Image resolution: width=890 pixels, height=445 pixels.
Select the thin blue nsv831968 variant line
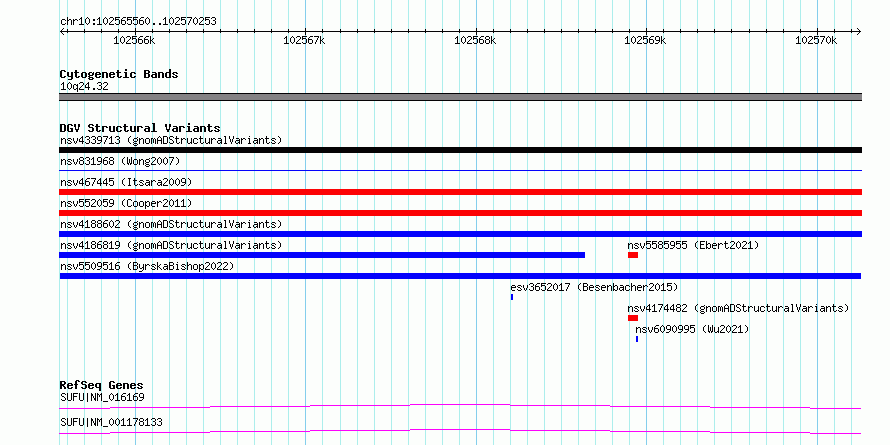(x=460, y=170)
